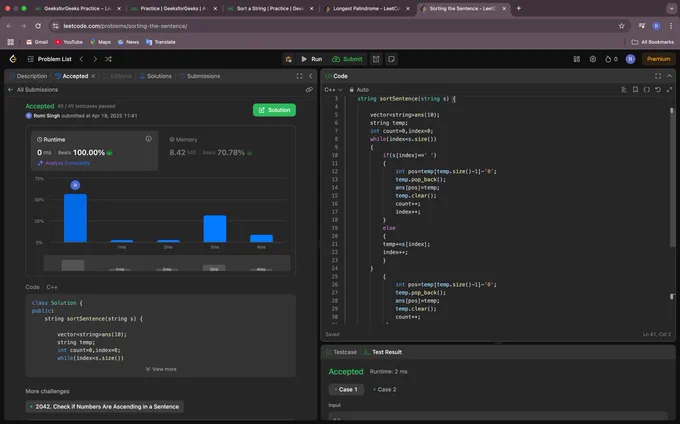Bookmark this page star icon

pos(621,26)
